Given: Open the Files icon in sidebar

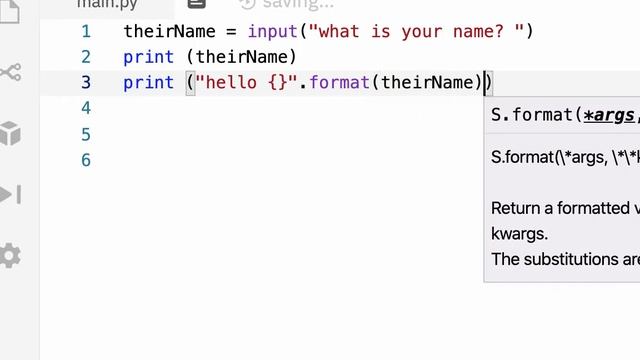Looking at the screenshot, I should [x=9, y=11].
